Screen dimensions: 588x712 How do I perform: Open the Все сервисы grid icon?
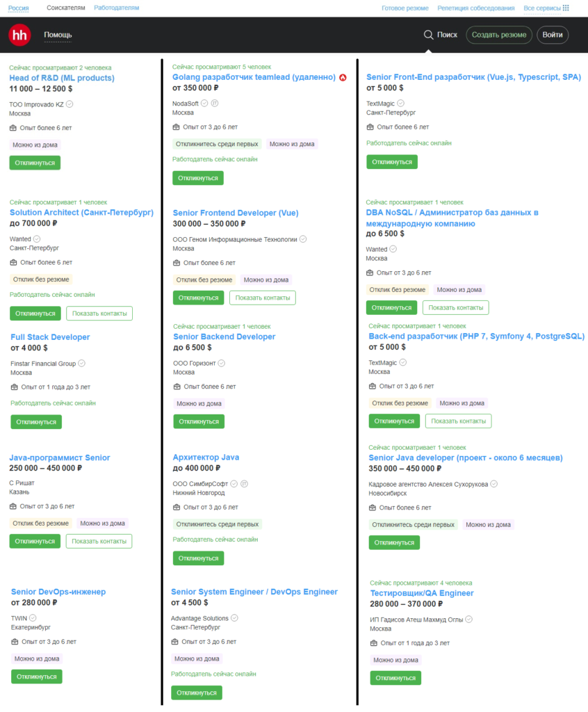point(565,8)
